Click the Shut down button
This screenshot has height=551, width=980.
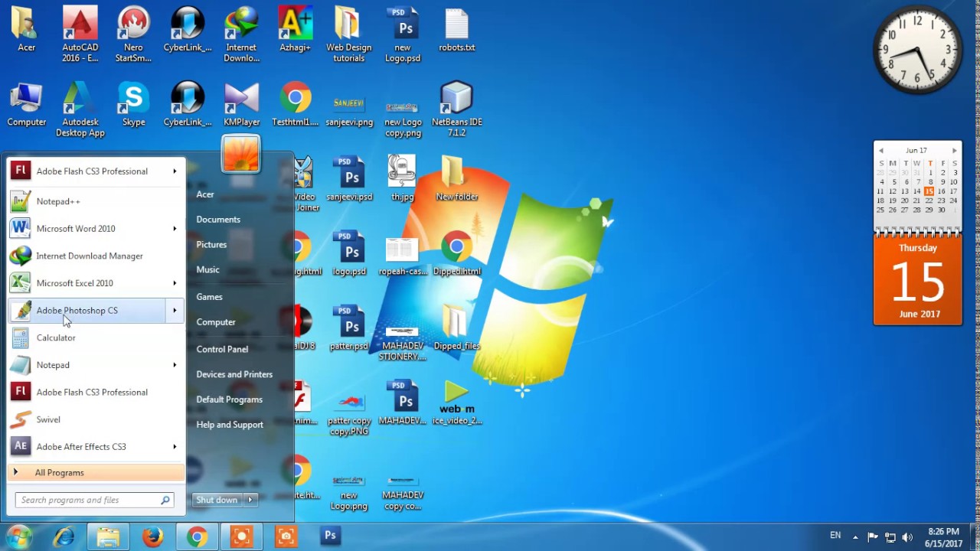point(217,500)
